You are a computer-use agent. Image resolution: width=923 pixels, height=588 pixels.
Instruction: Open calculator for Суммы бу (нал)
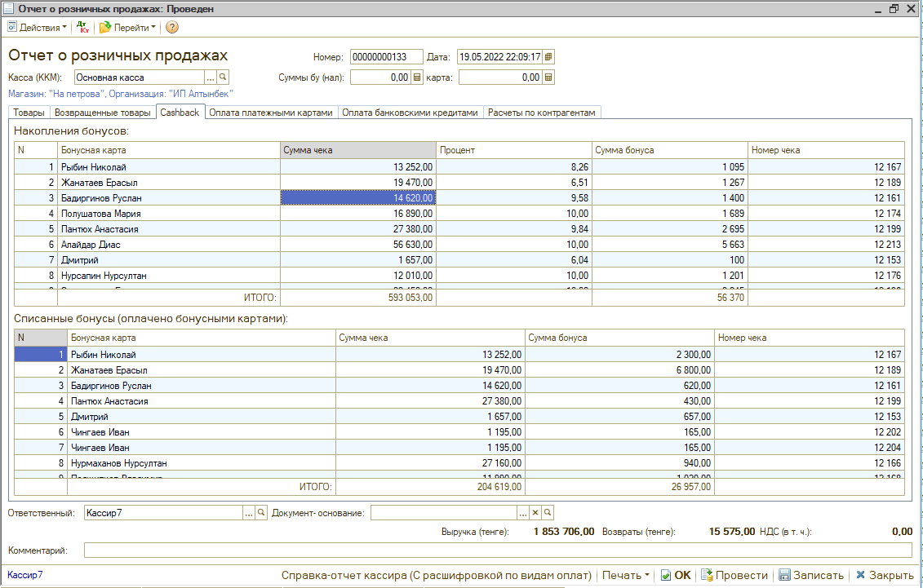click(416, 77)
